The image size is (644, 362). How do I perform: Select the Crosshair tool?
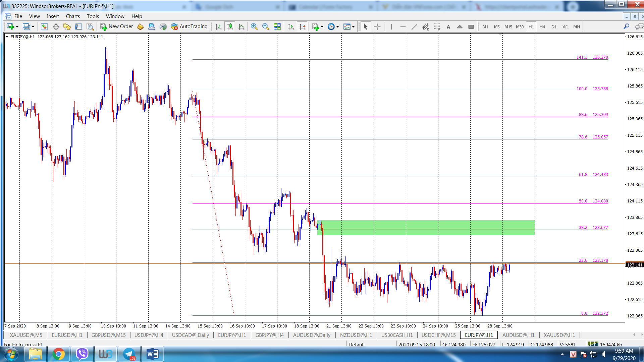(377, 26)
